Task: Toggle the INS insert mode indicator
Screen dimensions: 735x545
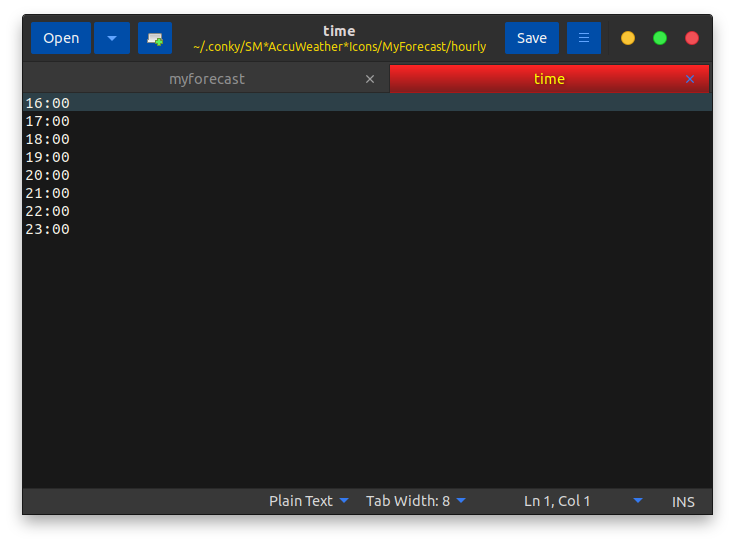Action: coord(683,502)
